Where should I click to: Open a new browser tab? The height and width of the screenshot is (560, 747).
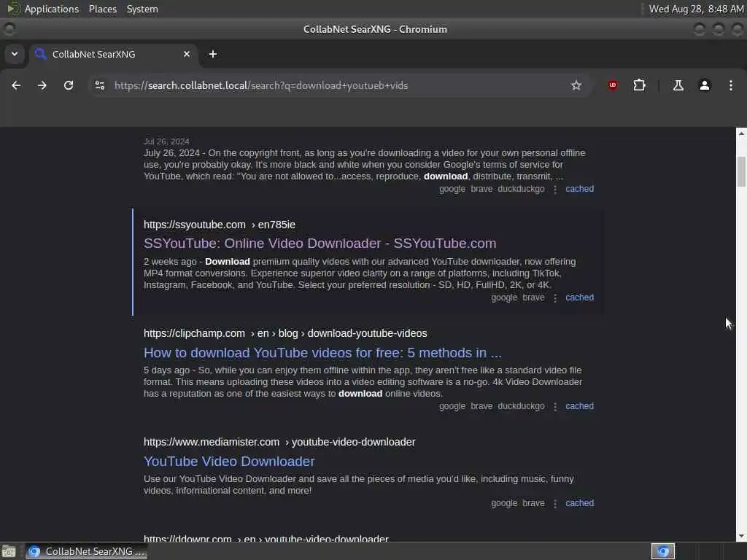pyautogui.click(x=213, y=54)
